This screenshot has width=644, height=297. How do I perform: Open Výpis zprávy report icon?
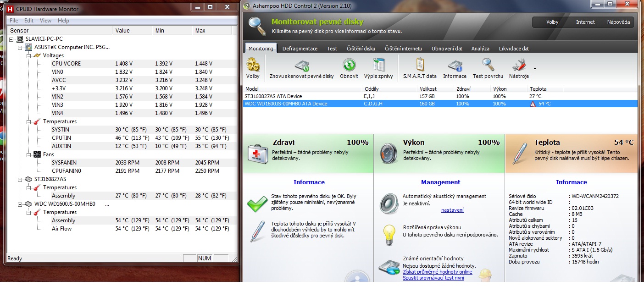pos(378,65)
